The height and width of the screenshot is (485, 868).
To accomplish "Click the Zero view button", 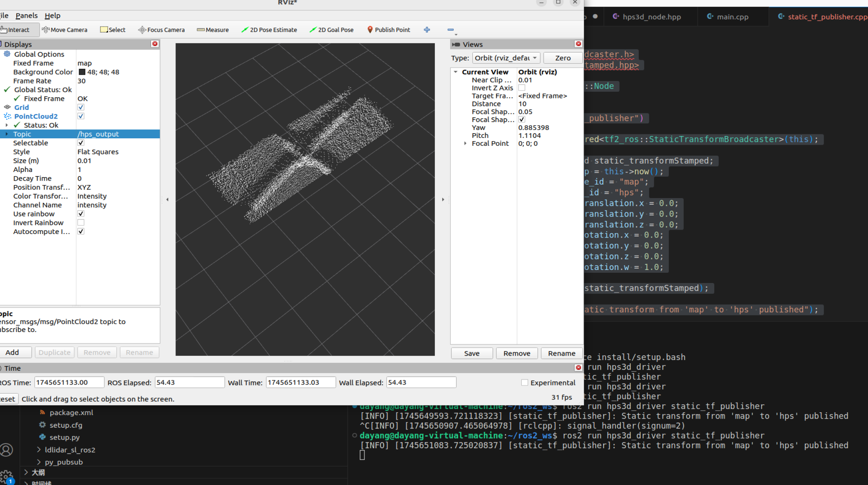I will coord(563,58).
